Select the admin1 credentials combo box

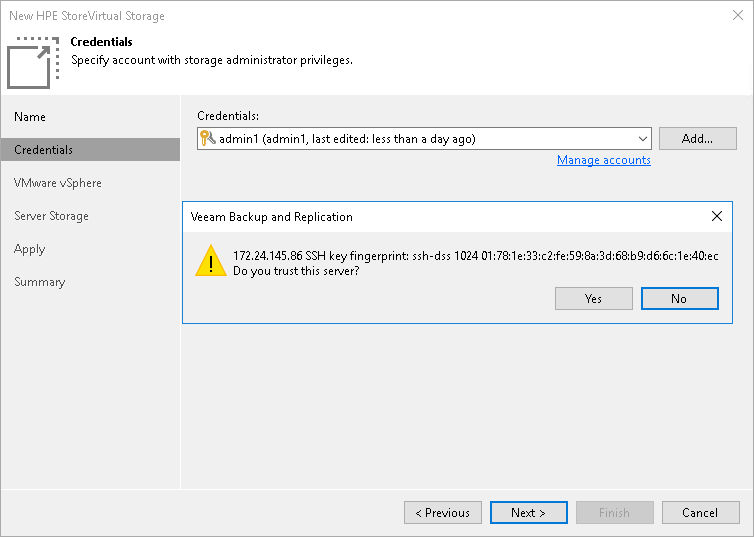(420, 139)
